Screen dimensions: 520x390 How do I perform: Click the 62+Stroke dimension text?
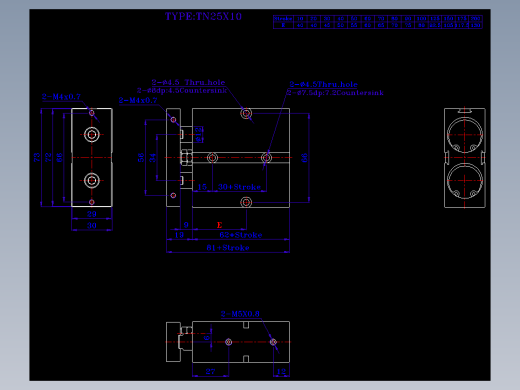pos(241,235)
